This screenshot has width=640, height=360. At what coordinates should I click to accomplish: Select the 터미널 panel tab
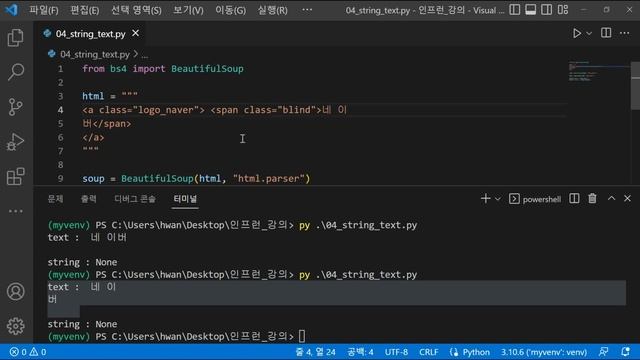(x=185, y=199)
